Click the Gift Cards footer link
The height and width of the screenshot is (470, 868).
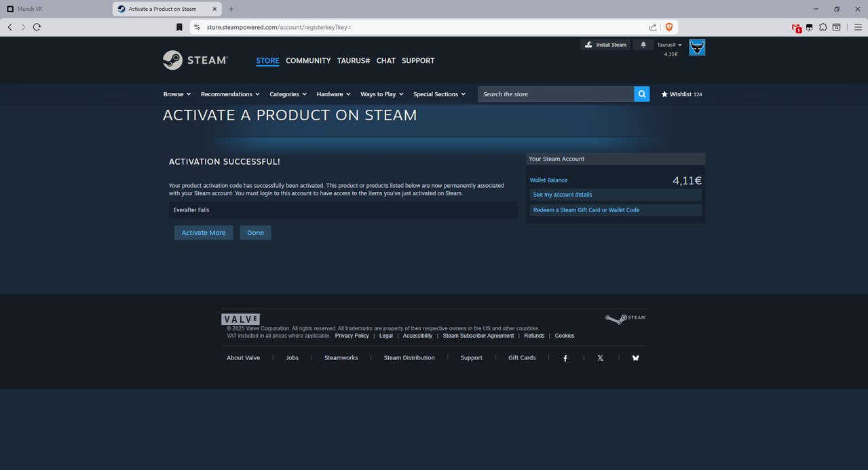click(522, 358)
